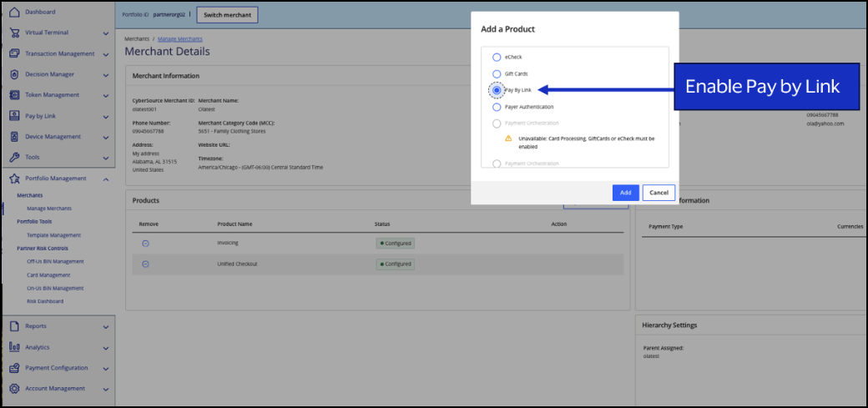Click the Dashboard home icon
868x408 pixels.
coord(14,12)
